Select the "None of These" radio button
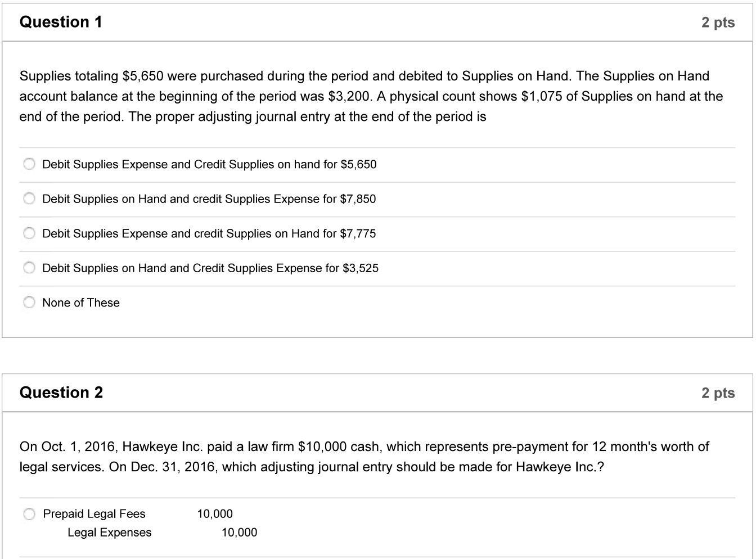 [29, 303]
